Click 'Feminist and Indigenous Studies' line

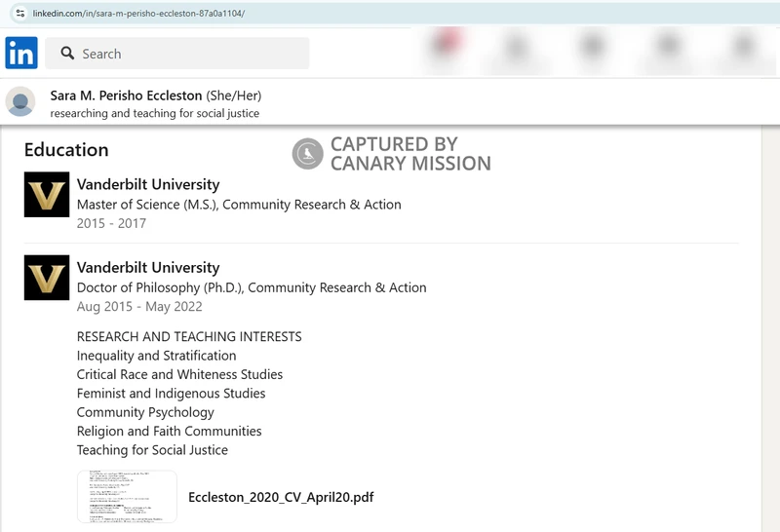pos(172,394)
